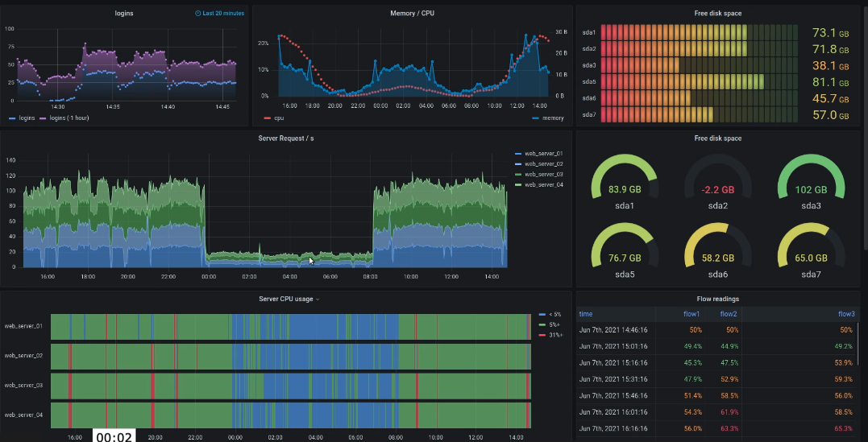Click the 38.1 GB bar gauge value
868x442 pixels.
(x=830, y=66)
